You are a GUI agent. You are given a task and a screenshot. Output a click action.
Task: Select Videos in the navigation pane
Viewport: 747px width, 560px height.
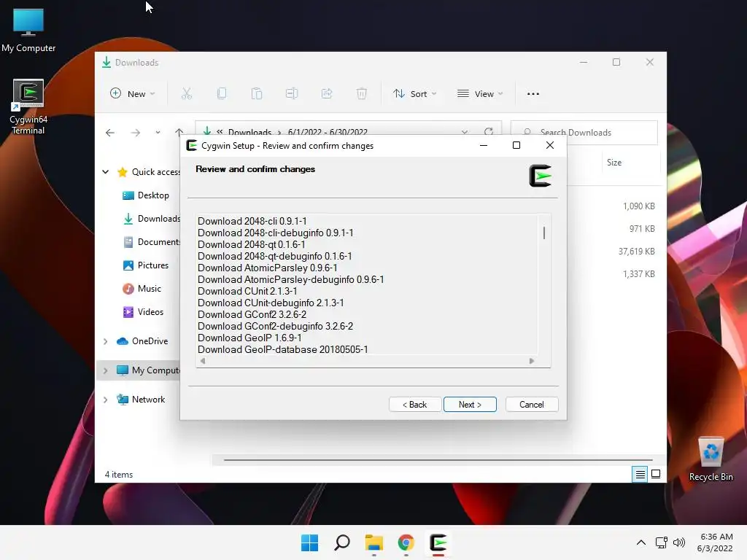pos(144,312)
